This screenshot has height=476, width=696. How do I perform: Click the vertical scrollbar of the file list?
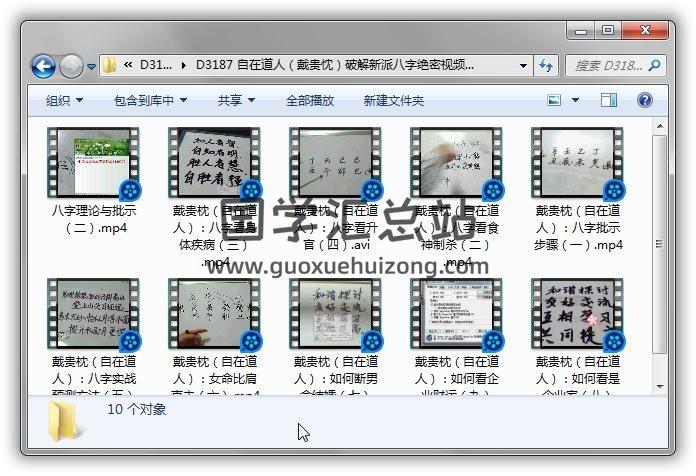(660, 240)
